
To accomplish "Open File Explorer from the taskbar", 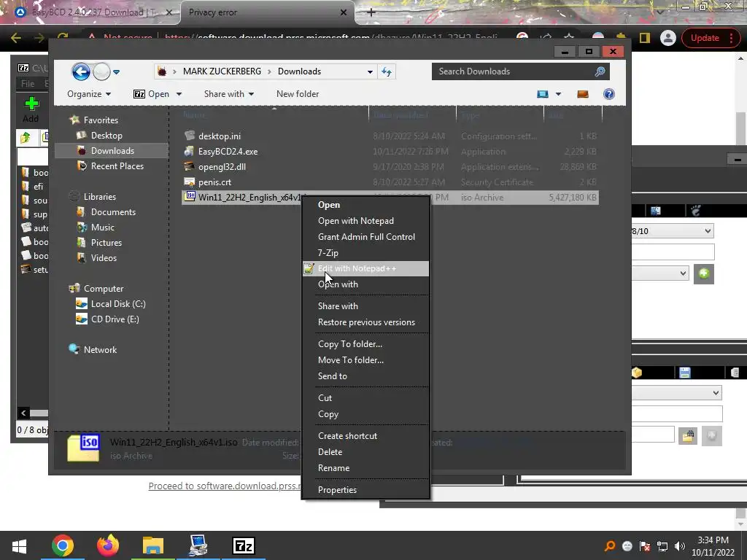I will (x=153, y=545).
